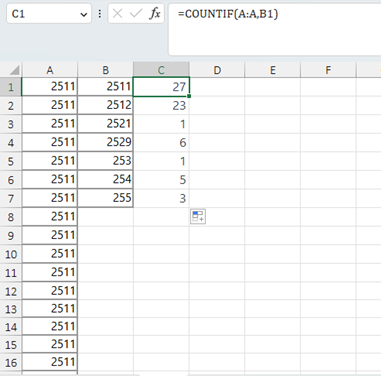Select row 16 header

(11, 363)
